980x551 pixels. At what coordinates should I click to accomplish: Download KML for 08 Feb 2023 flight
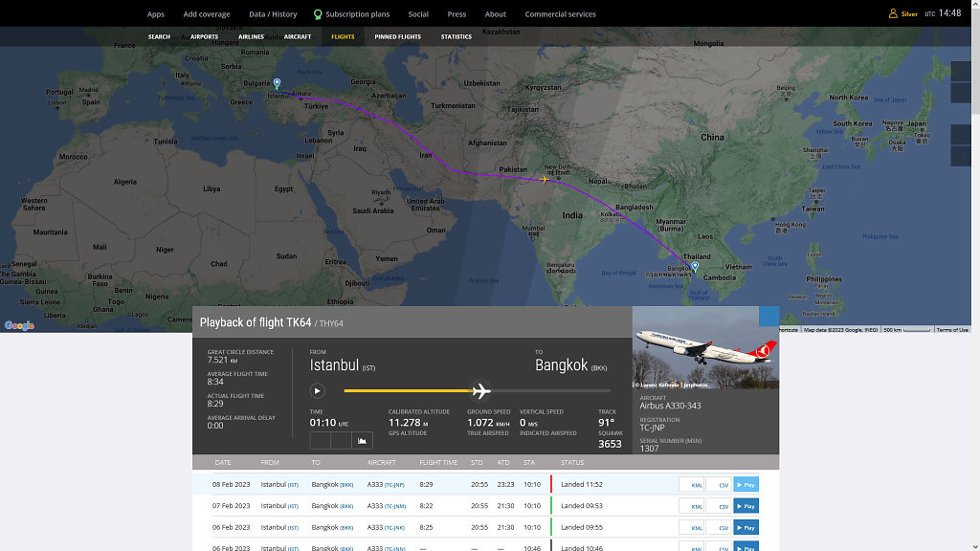691,485
